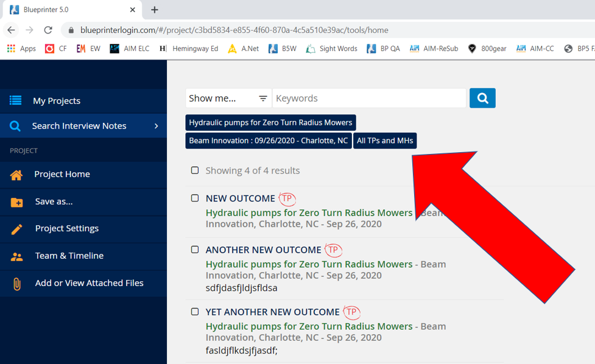This screenshot has width=595, height=364.
Task: Open the A.Net bookmark
Action: [x=243, y=49]
